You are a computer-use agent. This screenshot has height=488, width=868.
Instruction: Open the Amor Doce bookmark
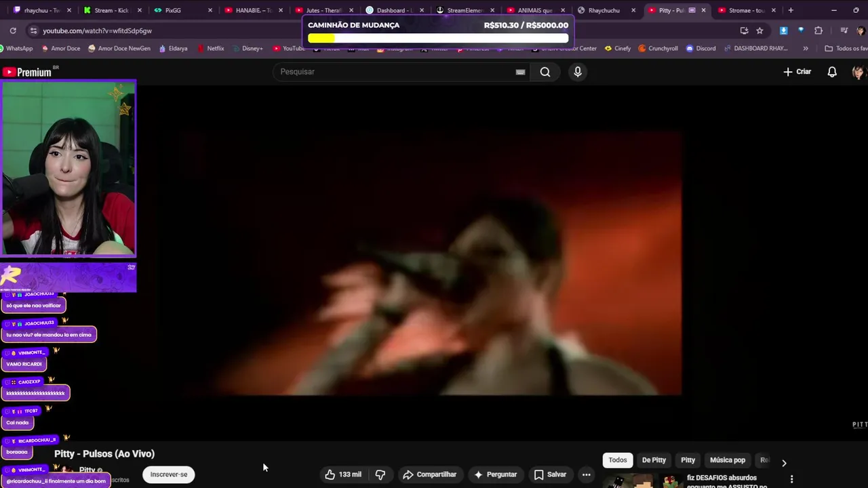pyautogui.click(x=61, y=48)
